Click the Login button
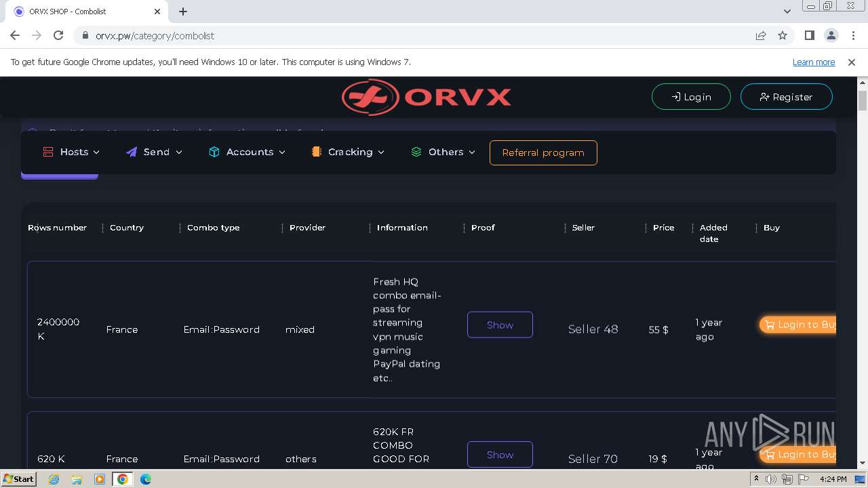868x488 pixels. [691, 97]
